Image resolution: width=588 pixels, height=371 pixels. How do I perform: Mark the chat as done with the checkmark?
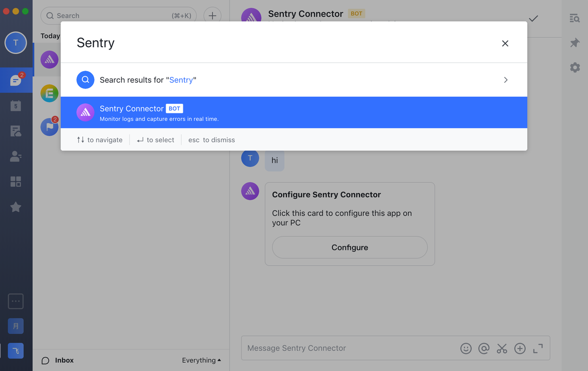(x=534, y=19)
